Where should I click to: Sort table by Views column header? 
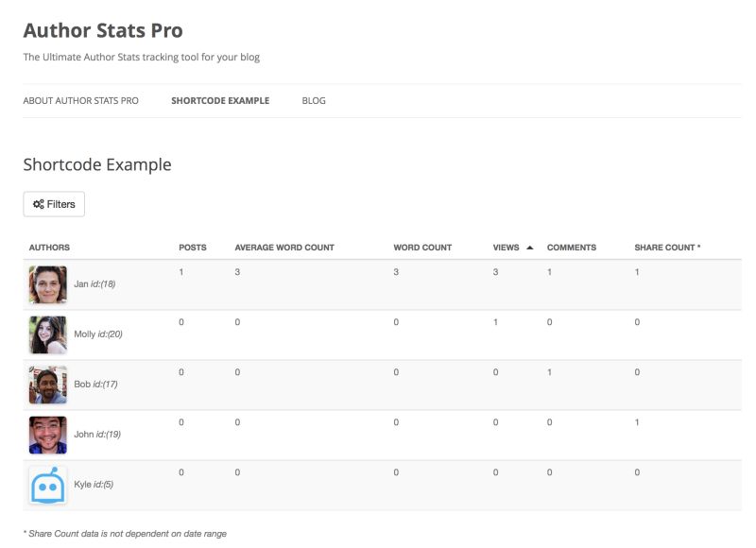[507, 248]
